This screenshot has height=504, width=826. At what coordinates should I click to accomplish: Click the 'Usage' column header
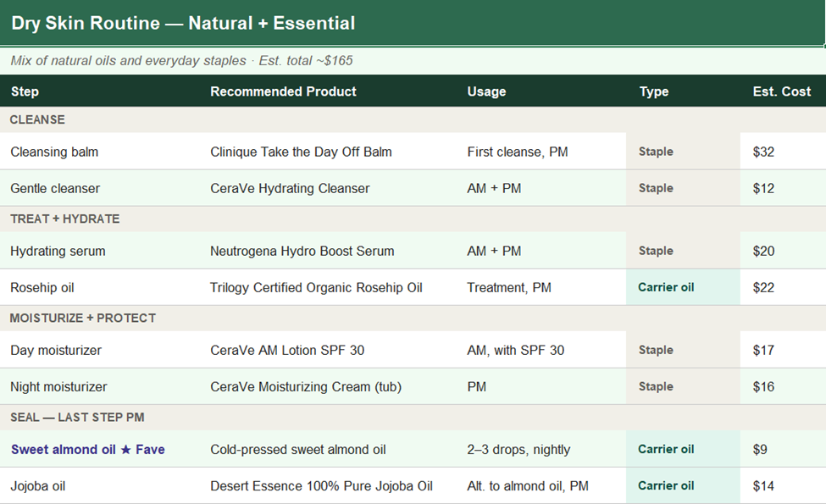(x=486, y=91)
